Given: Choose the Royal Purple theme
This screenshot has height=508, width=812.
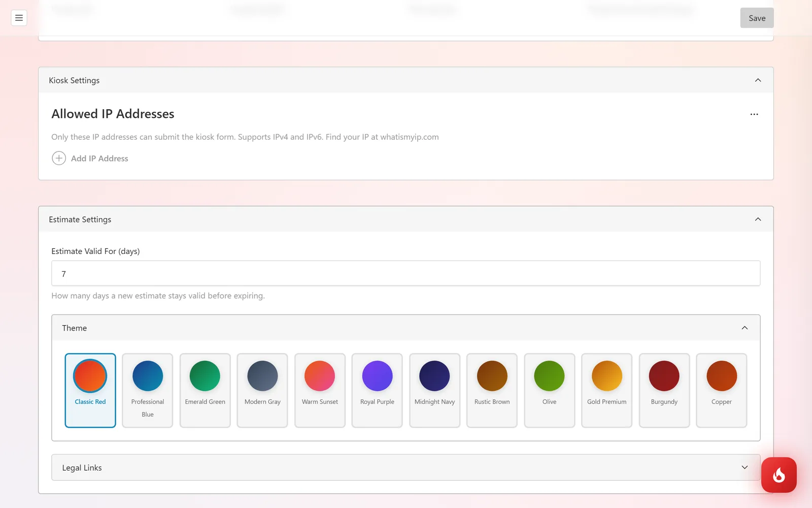Looking at the screenshot, I should [x=377, y=390].
